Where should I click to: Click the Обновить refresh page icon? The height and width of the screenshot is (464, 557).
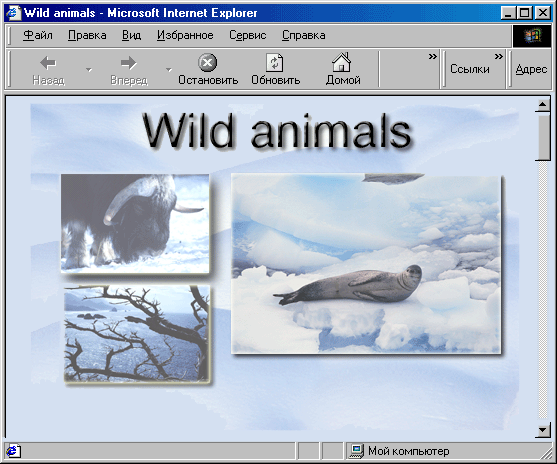[275, 63]
